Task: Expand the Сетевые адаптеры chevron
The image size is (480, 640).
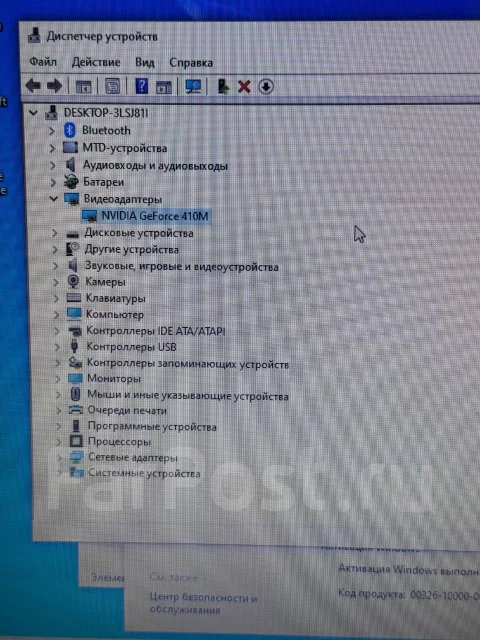Action: [x=60, y=458]
